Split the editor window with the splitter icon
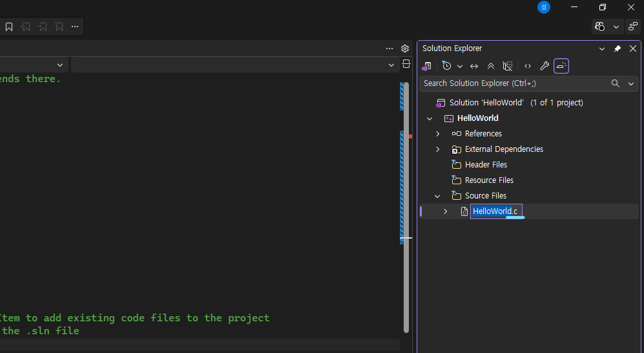The image size is (644, 353). click(406, 64)
